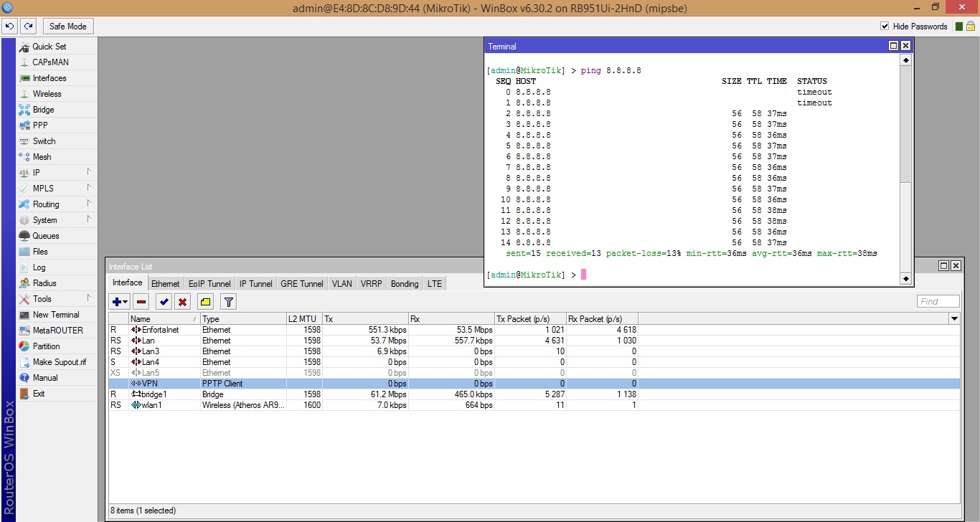Click the redo arrow icon in toolbar
Viewport: 980px width, 522px height.
click(28, 27)
